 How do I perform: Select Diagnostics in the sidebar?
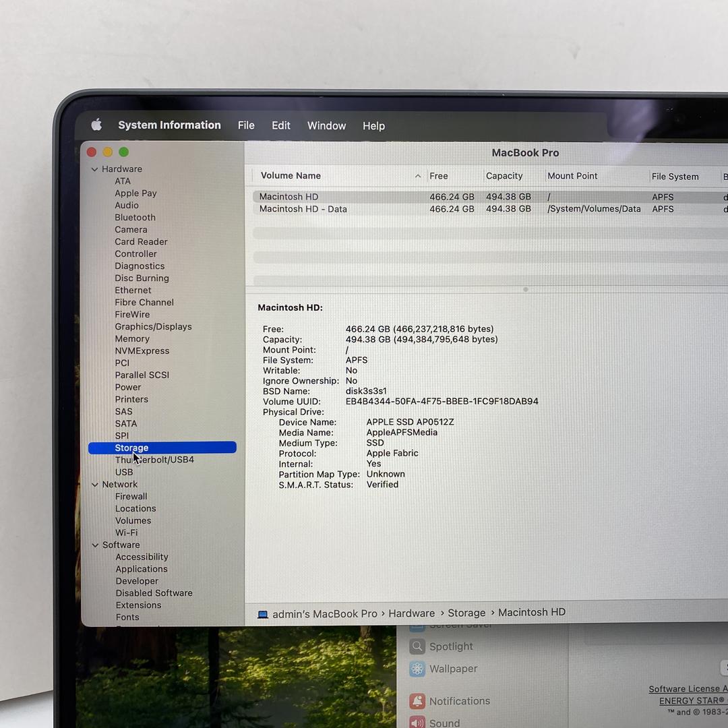[x=140, y=266]
